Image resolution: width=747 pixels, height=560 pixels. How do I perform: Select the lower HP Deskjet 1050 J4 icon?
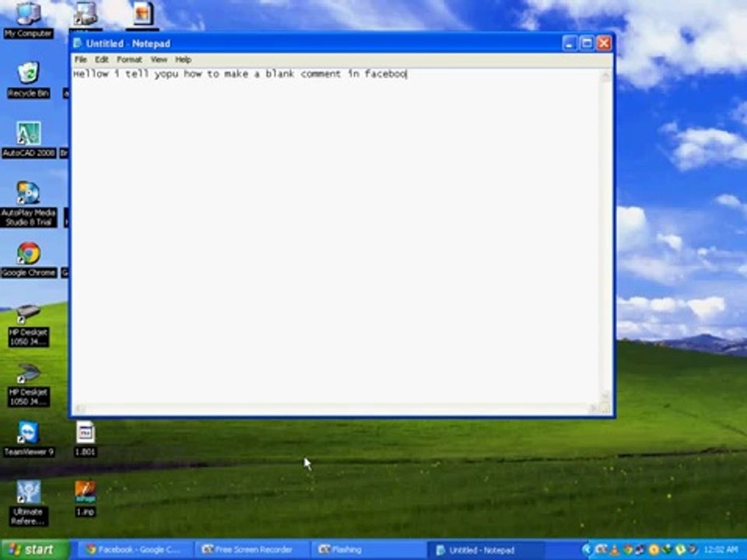pyautogui.click(x=29, y=385)
